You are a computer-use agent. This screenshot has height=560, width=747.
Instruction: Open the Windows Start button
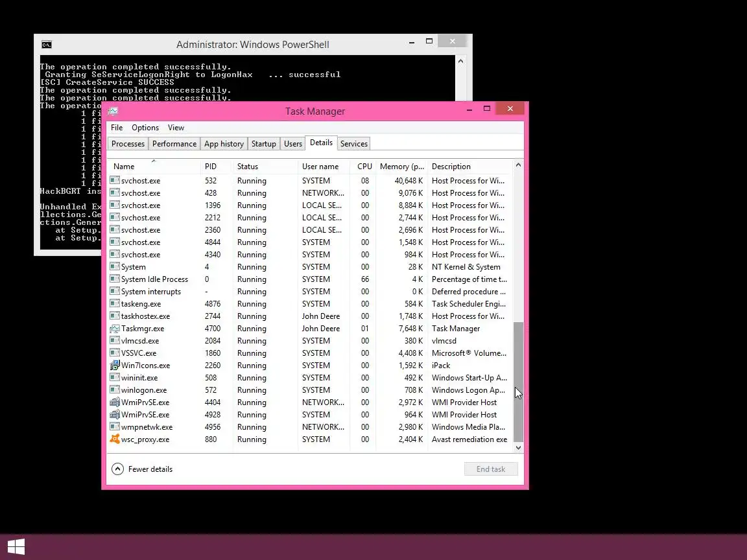point(16,546)
